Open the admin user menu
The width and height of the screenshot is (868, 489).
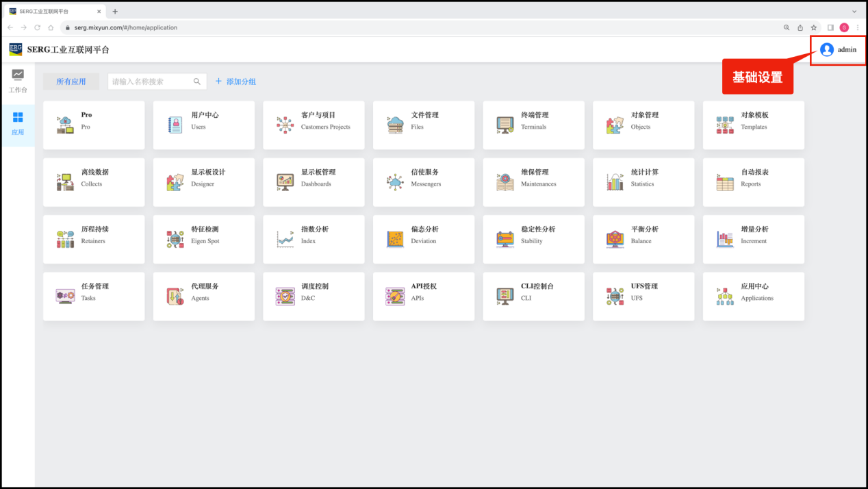click(x=838, y=50)
